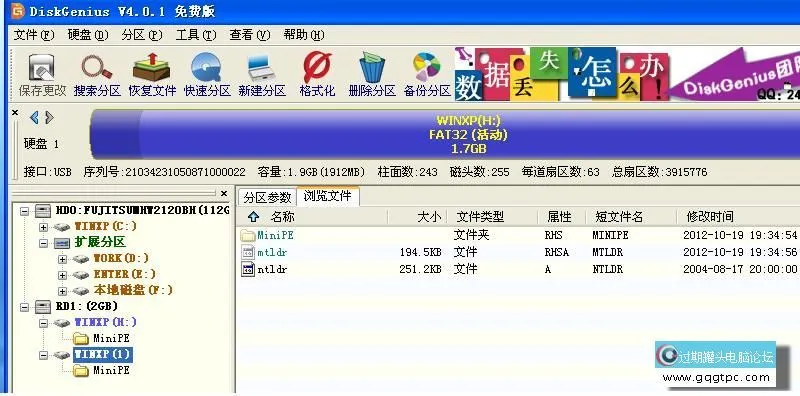Click the ntldr file name

272,269
